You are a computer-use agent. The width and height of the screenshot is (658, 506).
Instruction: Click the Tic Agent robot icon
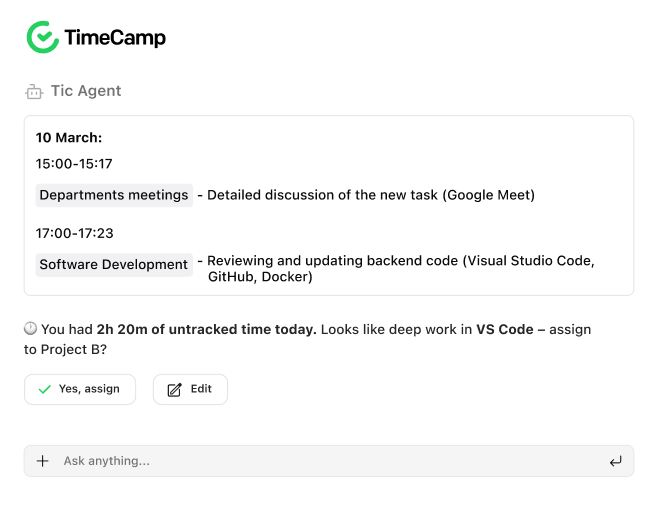tap(34, 91)
